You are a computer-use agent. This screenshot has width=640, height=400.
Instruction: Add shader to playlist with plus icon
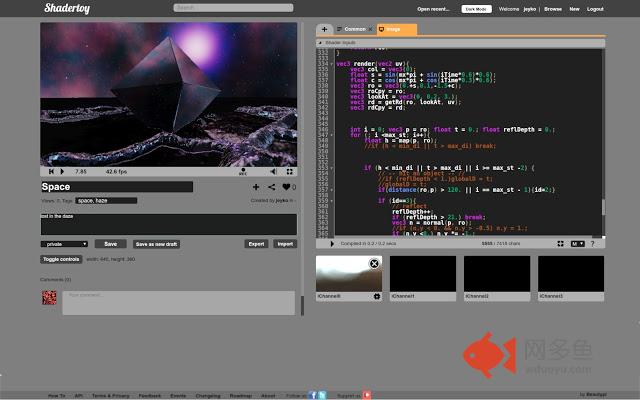click(x=256, y=187)
